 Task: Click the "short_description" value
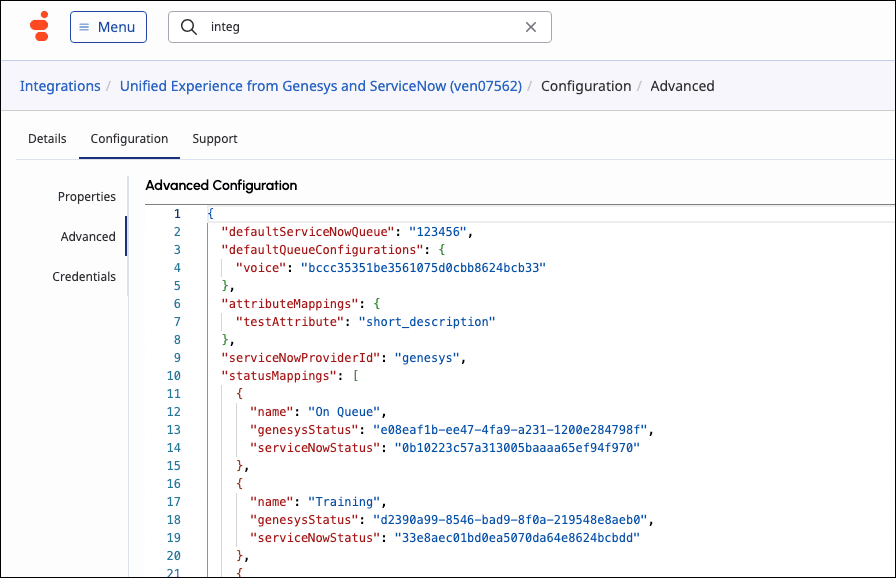[427, 322]
